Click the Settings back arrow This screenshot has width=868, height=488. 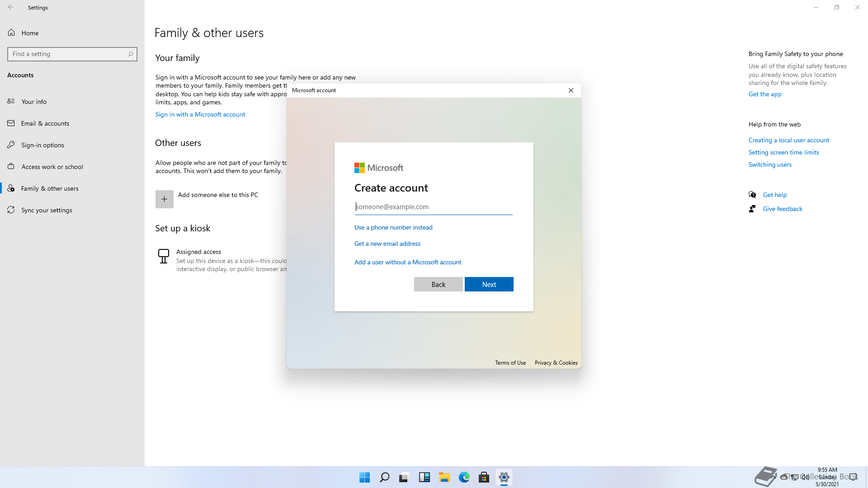(x=11, y=7)
